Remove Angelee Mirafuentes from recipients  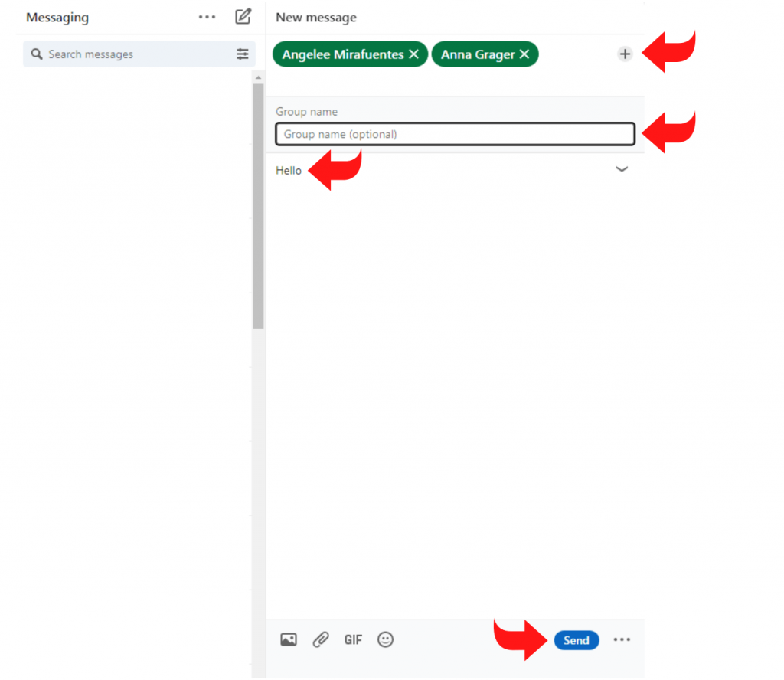coord(413,54)
